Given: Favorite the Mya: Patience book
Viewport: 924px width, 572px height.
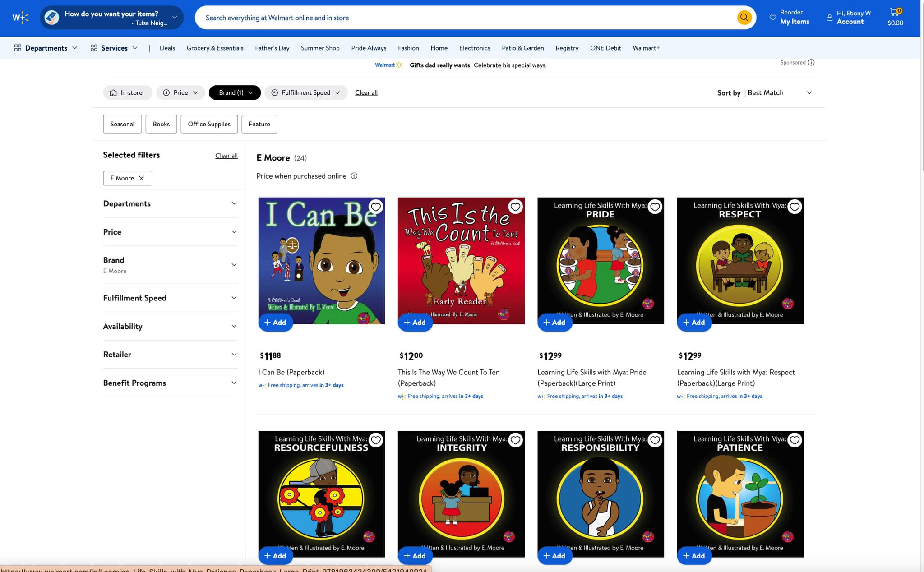Looking at the screenshot, I should (x=795, y=440).
